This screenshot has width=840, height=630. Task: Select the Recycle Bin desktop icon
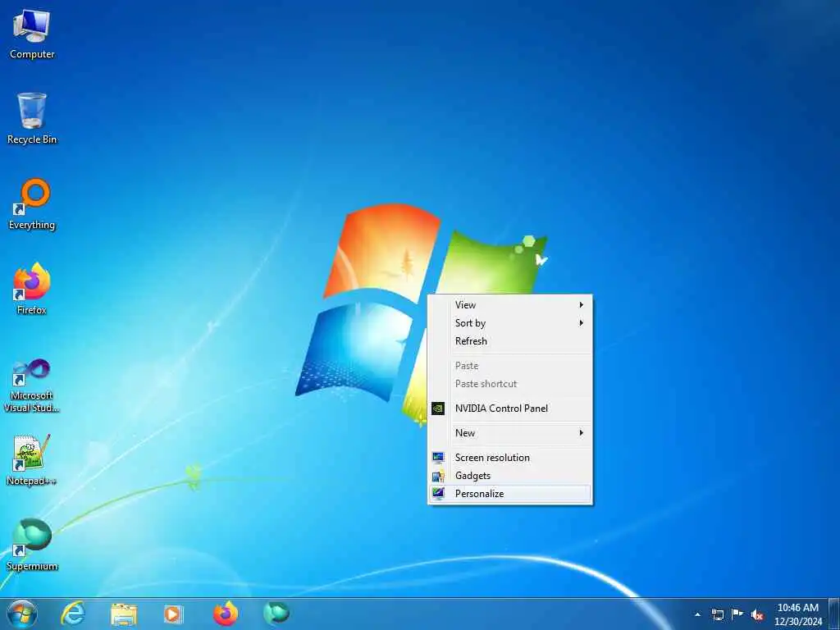[32, 119]
